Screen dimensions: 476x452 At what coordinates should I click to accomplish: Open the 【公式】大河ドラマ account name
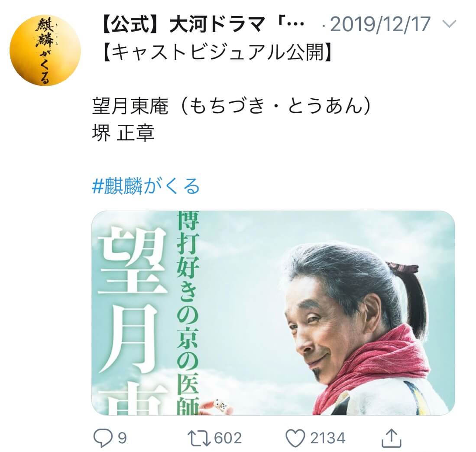[201, 24]
